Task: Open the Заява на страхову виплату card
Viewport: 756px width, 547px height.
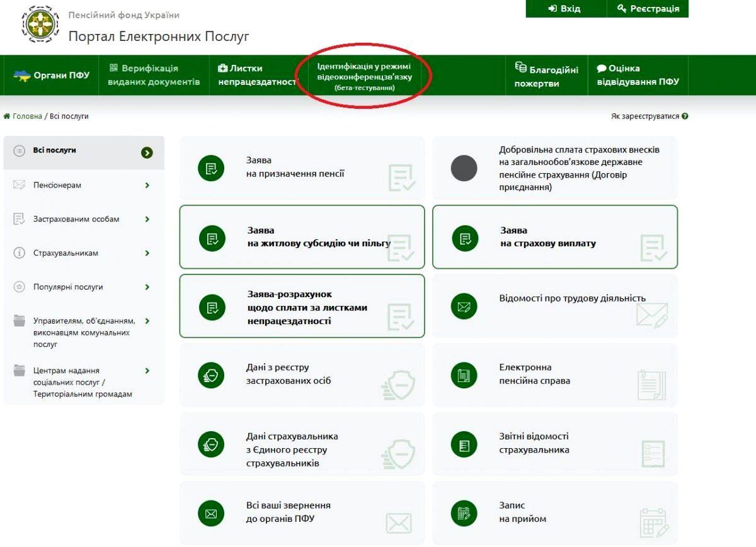Action: pos(554,237)
